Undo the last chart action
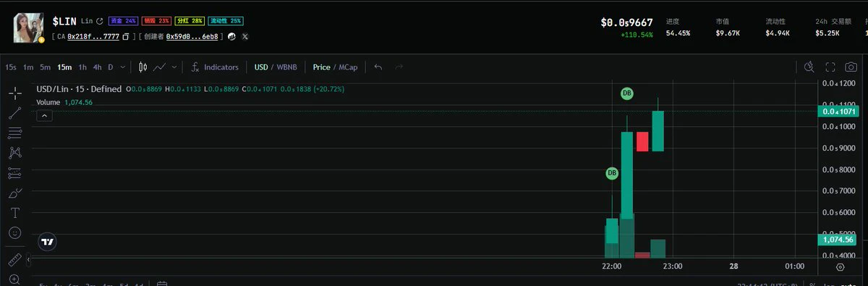Screen dimensions: 868x286 click(378, 67)
